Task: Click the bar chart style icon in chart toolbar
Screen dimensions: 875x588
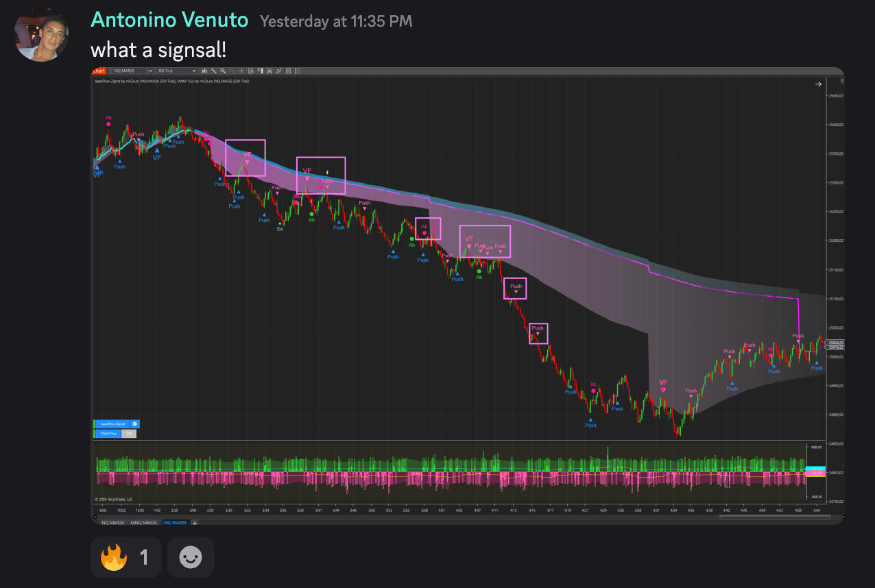Action: 204,71
